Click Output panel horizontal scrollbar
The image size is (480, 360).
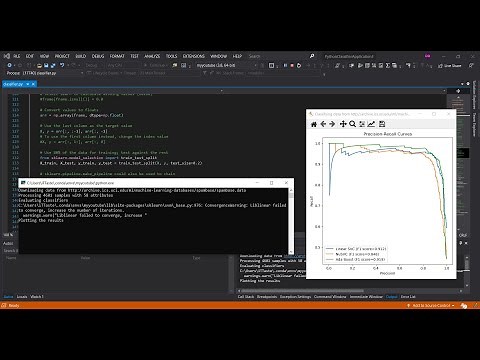tap(350, 291)
